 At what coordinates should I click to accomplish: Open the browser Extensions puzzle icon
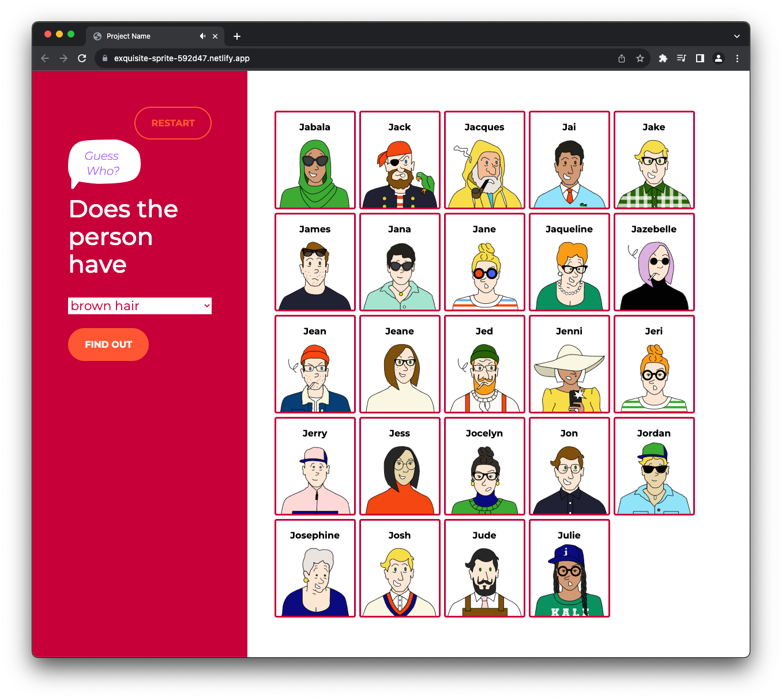click(x=663, y=58)
